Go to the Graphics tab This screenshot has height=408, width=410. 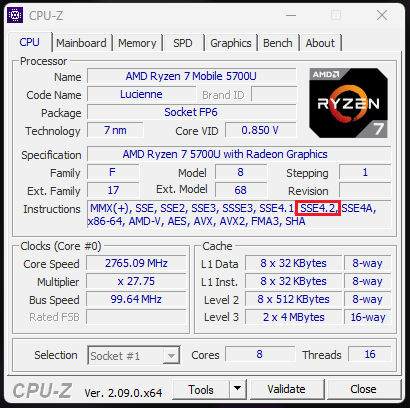tap(231, 43)
